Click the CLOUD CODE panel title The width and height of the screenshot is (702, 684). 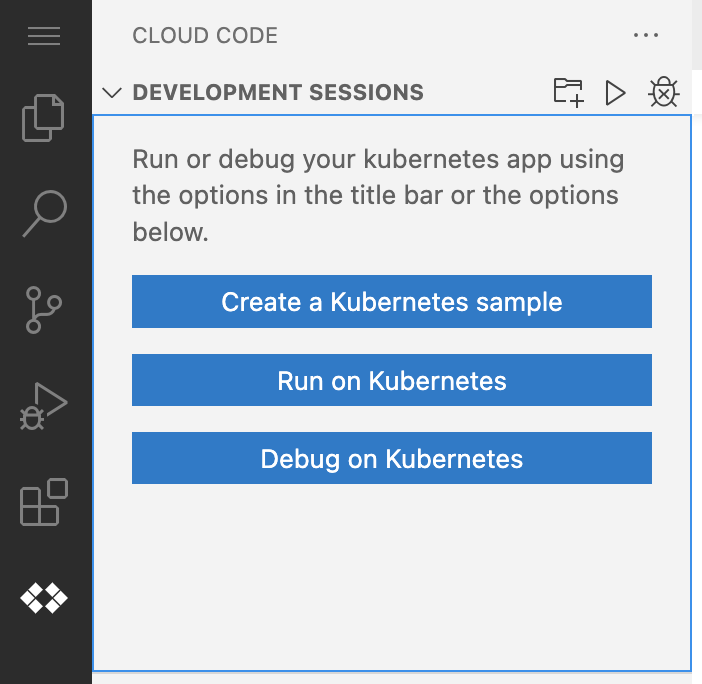(205, 36)
